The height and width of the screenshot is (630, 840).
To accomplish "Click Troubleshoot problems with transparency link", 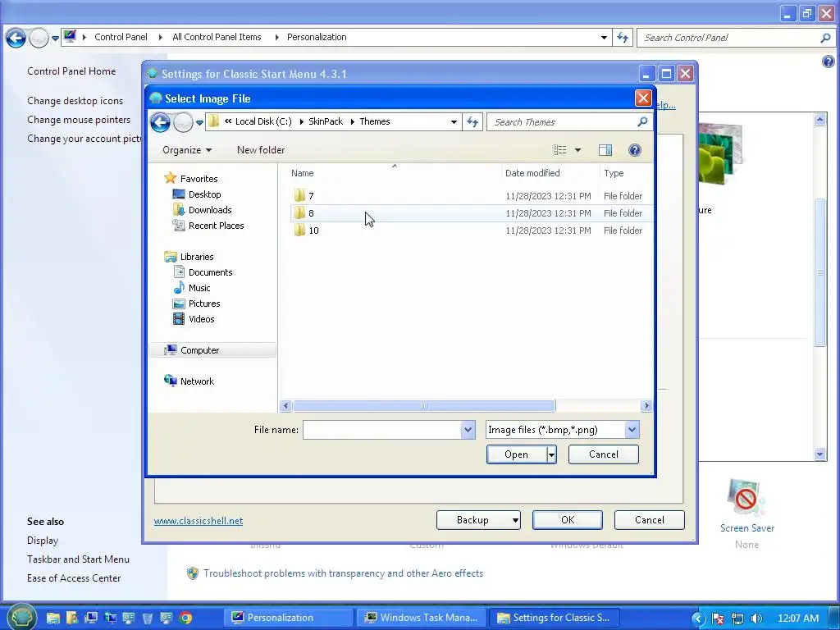I will 343,573.
